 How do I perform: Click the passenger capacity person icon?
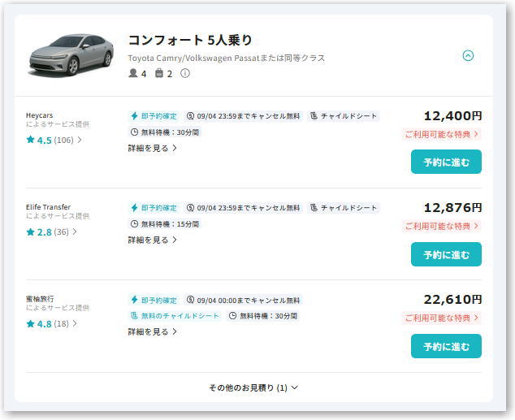pos(133,73)
